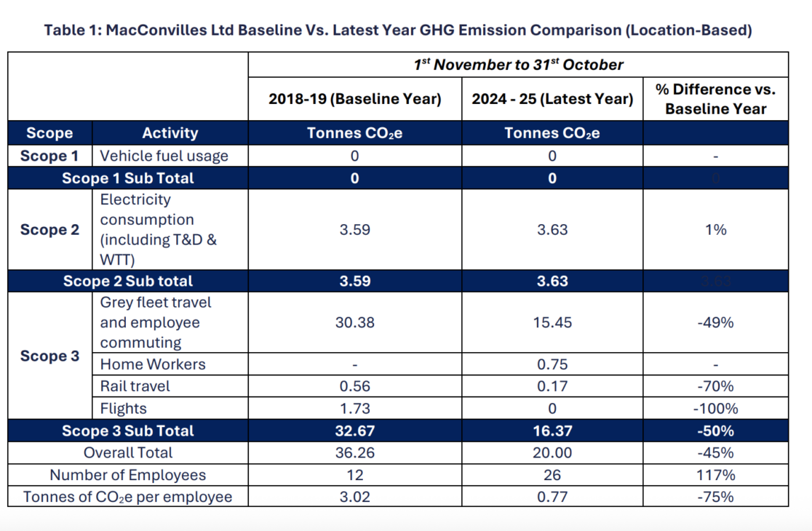Click the sub total value '16.37'
The height and width of the screenshot is (531, 812).
point(552,431)
